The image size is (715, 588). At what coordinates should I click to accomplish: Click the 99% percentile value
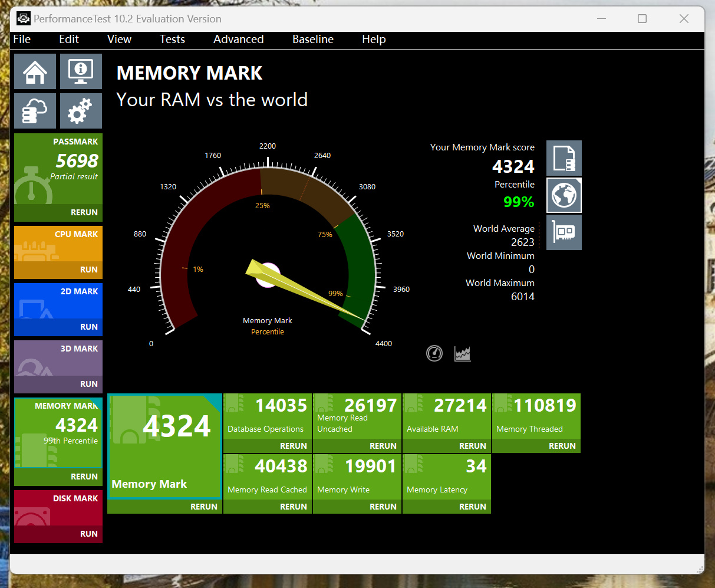point(519,202)
